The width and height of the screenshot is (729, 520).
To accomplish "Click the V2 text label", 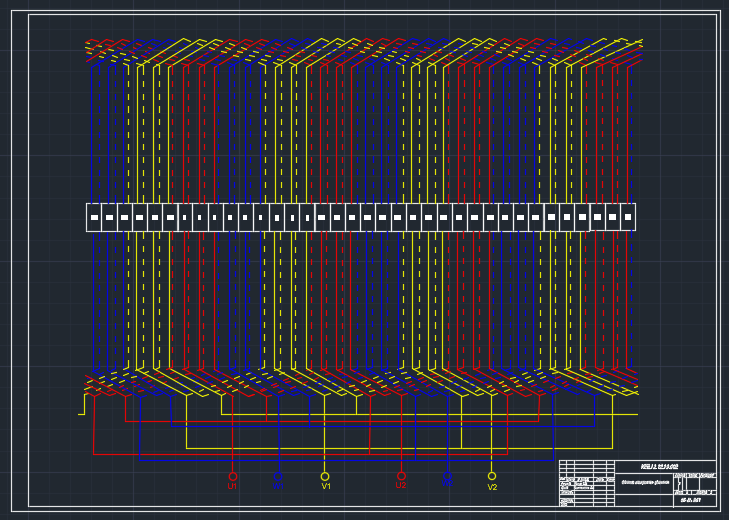I will [492, 487].
